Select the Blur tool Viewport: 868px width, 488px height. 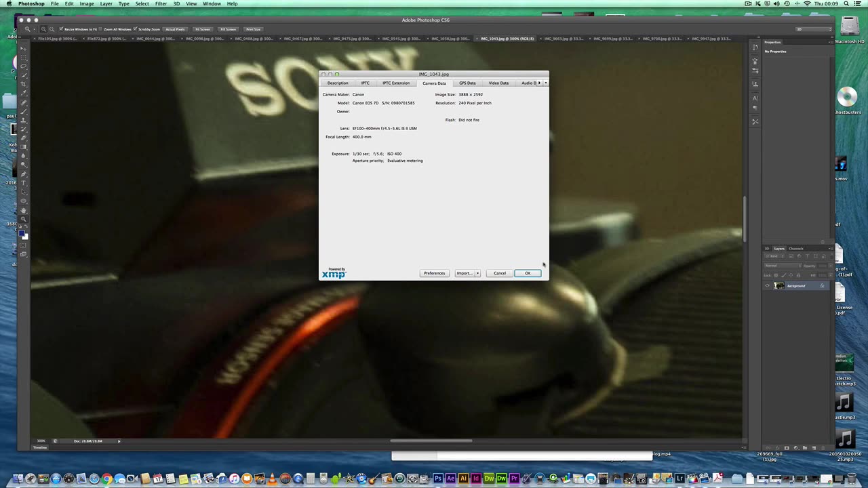pyautogui.click(x=22, y=156)
